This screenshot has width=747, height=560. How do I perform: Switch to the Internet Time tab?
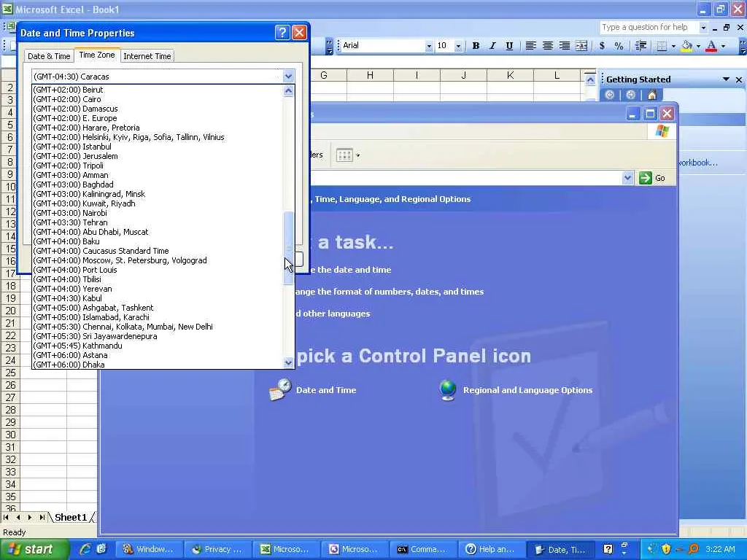coord(147,56)
